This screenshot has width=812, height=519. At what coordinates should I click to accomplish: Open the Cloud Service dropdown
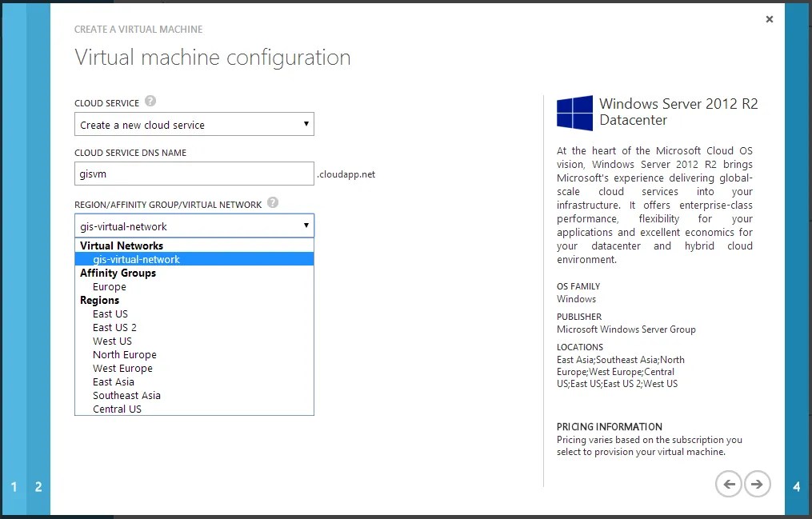click(194, 124)
